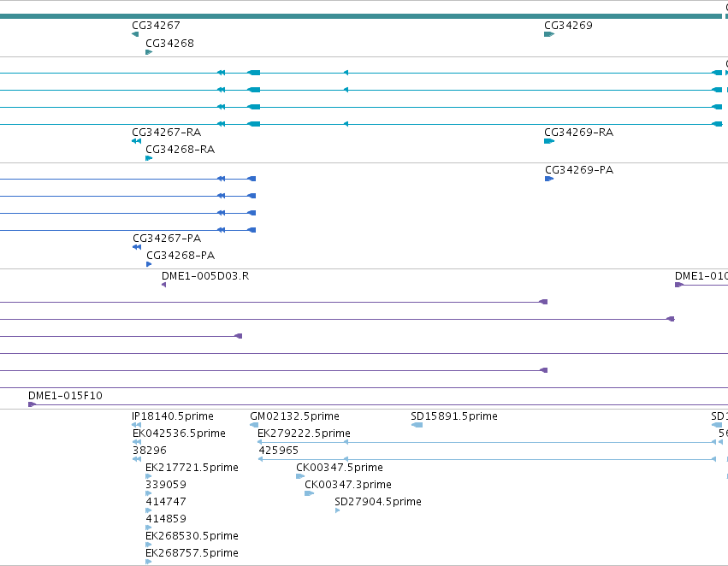Click the SD27904.5prime EST label

378,502
